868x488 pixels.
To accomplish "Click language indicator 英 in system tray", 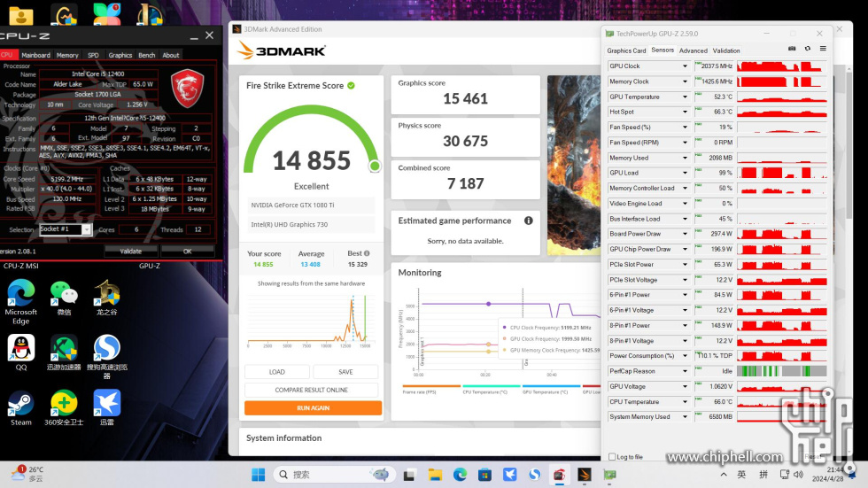I will [741, 475].
